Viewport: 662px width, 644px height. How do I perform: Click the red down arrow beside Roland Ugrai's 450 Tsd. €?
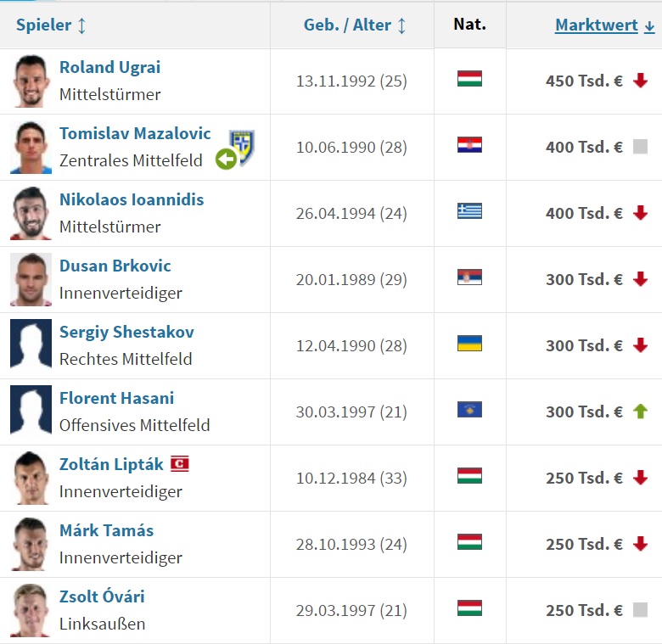click(641, 81)
